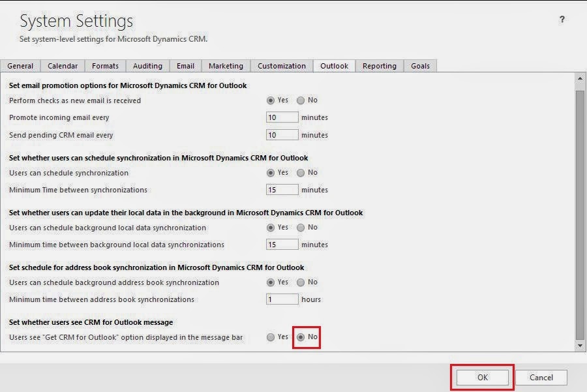Open the Formats tab
The width and height of the screenshot is (587, 392).
coord(105,66)
